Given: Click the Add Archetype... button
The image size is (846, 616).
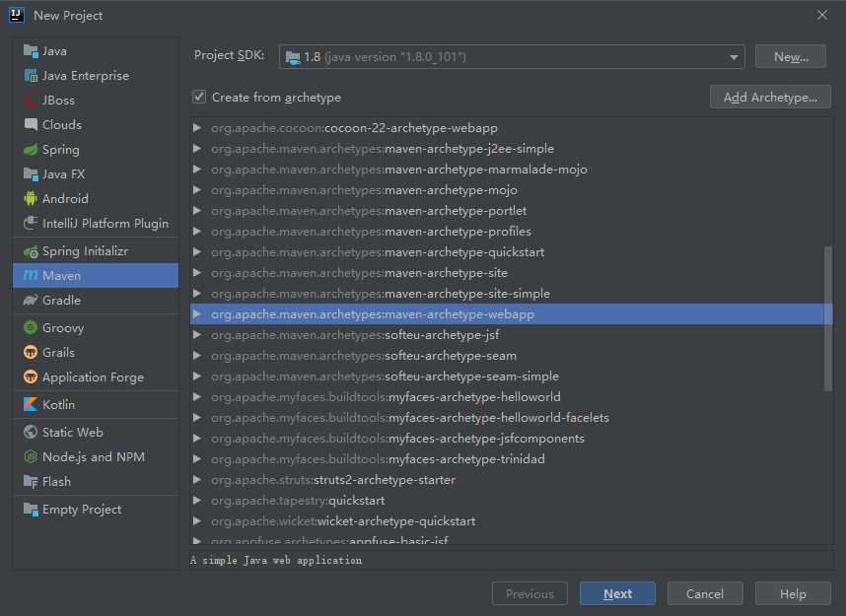Looking at the screenshot, I should coord(770,98).
